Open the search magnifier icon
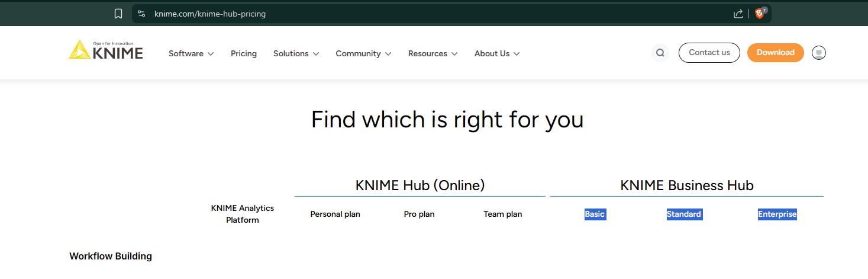Image resolution: width=868 pixels, height=279 pixels. pyautogui.click(x=660, y=53)
